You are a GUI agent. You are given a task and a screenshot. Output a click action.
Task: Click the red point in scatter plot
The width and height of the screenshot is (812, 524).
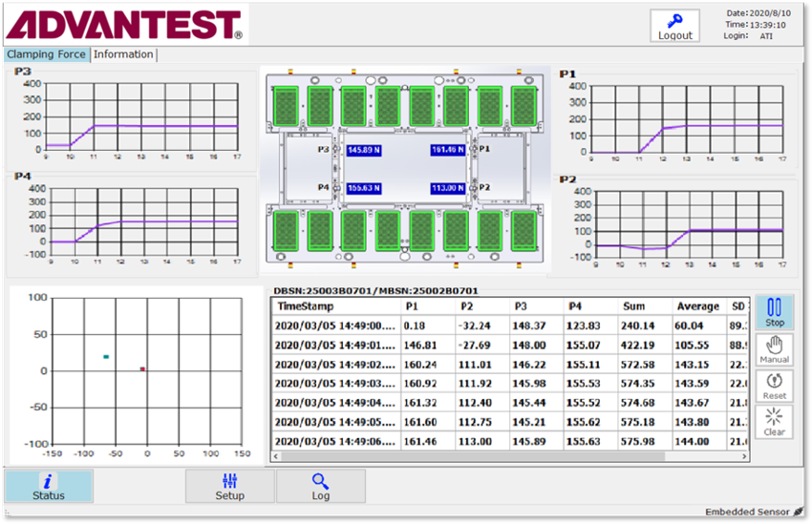142,368
